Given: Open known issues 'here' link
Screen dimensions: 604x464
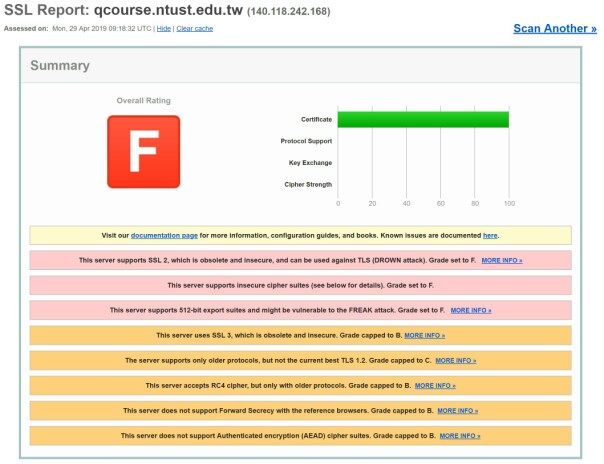Looking at the screenshot, I should coord(490,235).
